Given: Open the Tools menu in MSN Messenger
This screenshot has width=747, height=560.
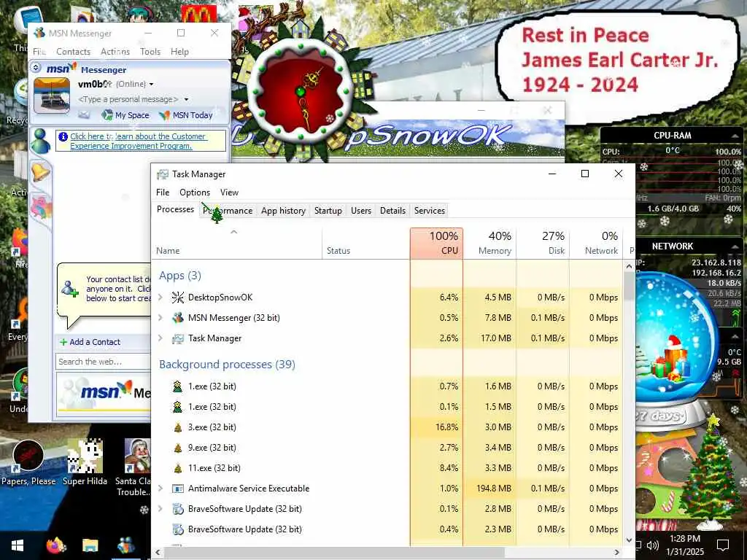Looking at the screenshot, I should coord(150,52).
